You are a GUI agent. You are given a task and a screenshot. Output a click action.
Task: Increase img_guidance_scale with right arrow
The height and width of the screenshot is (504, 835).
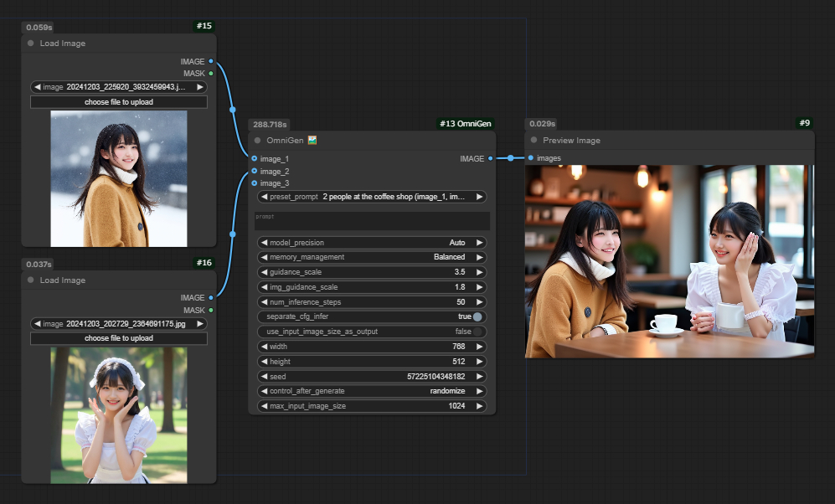click(479, 287)
